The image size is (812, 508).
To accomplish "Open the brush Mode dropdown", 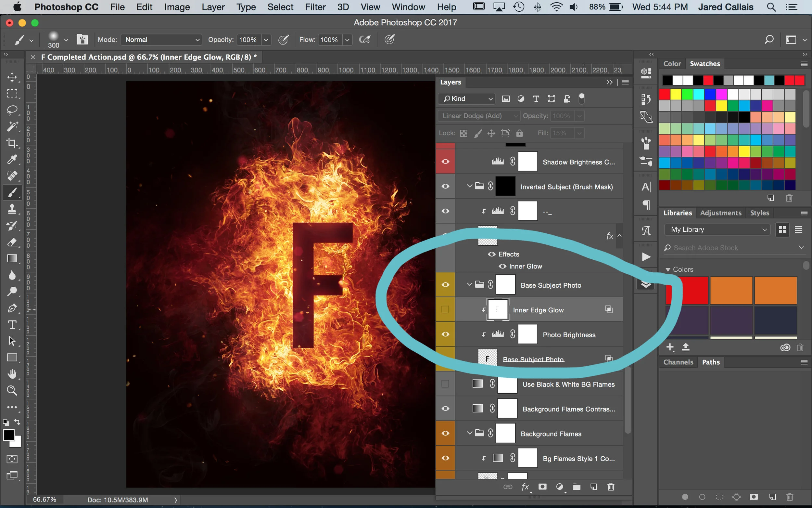I will coord(161,40).
